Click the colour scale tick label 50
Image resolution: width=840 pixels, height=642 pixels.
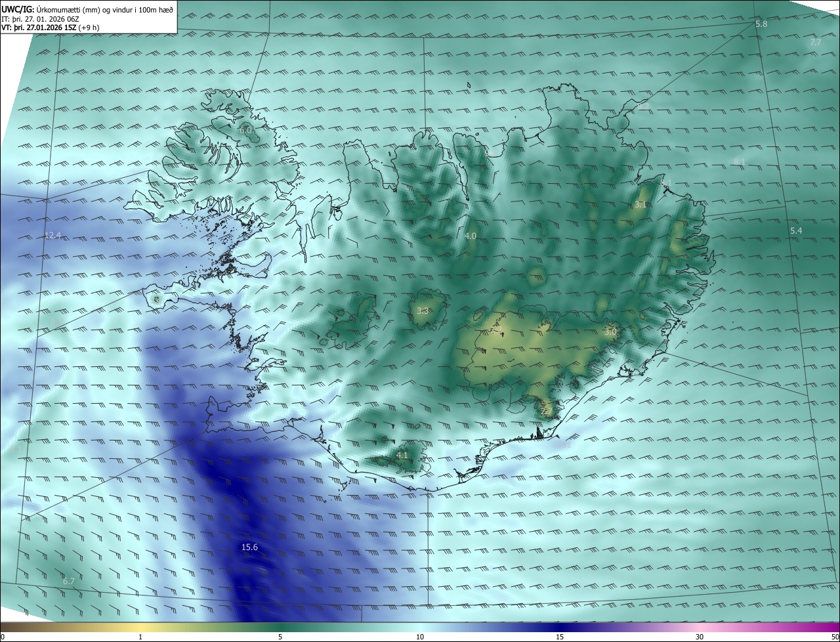[835, 637]
